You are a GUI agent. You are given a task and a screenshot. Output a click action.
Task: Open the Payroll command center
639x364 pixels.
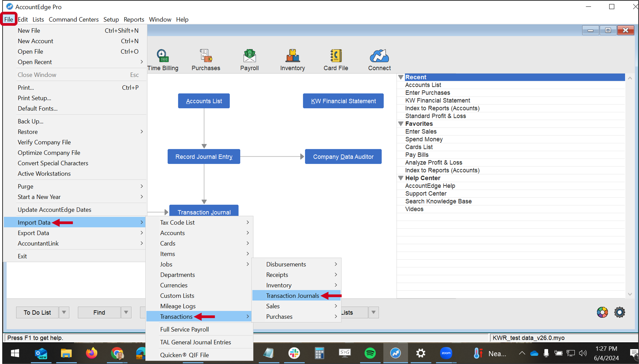(249, 60)
